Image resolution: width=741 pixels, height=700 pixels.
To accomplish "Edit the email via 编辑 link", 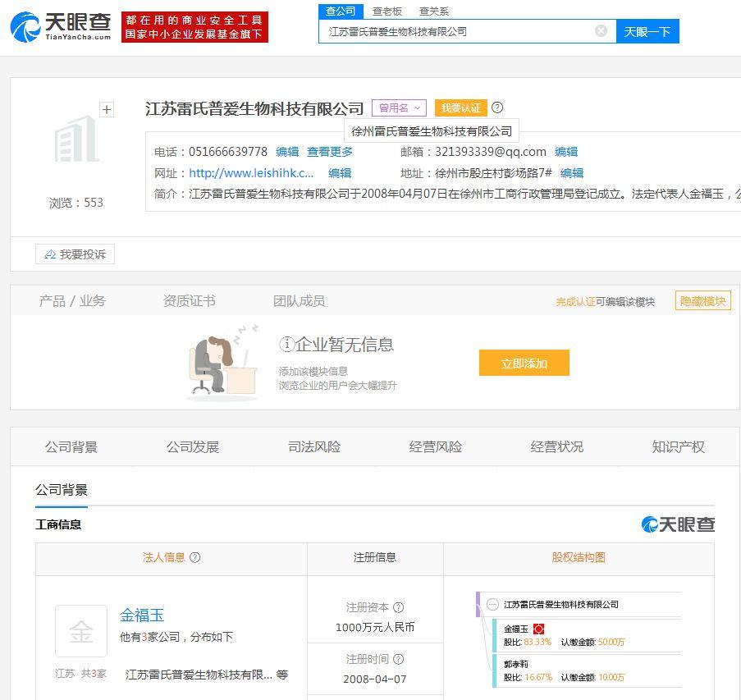I will [x=566, y=152].
